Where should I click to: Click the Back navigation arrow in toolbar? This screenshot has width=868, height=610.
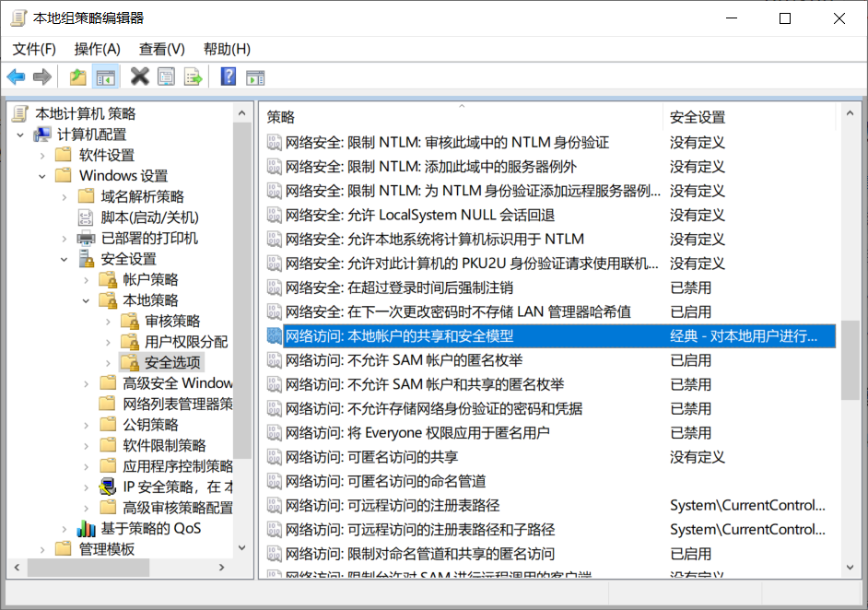click(16, 76)
